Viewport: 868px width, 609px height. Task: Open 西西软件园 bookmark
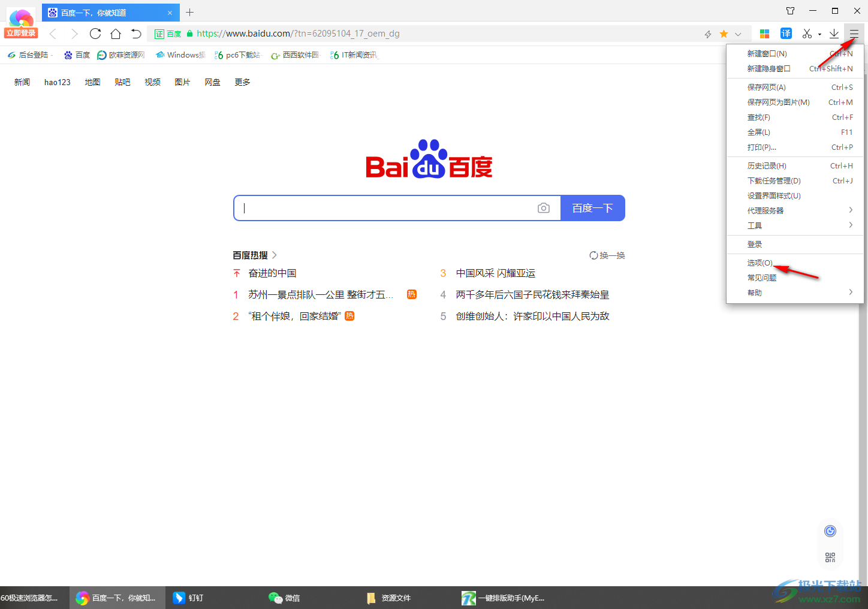[295, 55]
